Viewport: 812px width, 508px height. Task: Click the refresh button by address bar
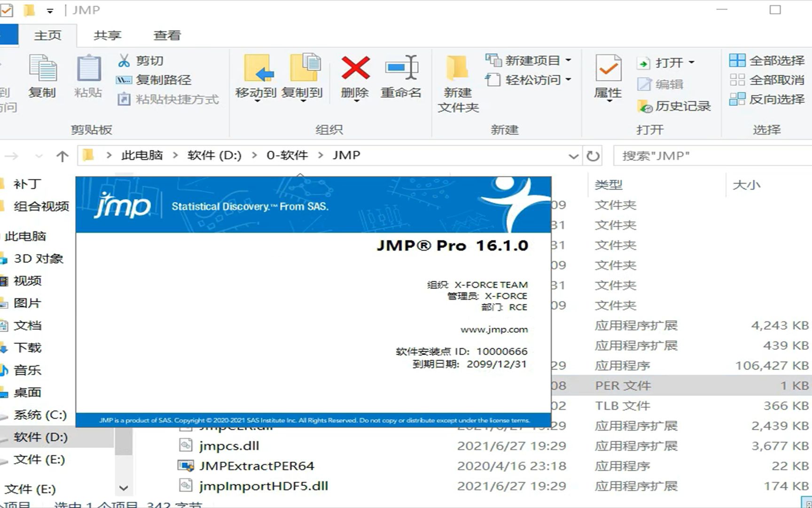[x=593, y=156]
